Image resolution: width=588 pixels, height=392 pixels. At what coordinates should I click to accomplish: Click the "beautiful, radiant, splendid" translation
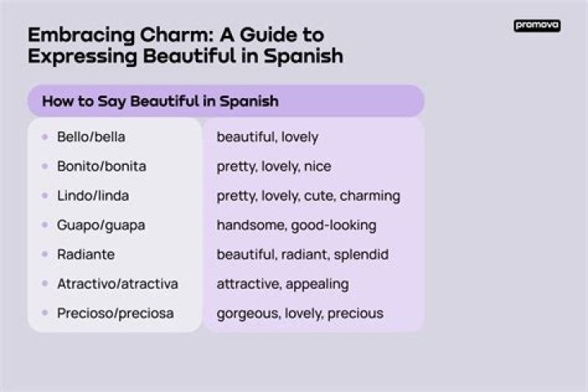(302, 255)
